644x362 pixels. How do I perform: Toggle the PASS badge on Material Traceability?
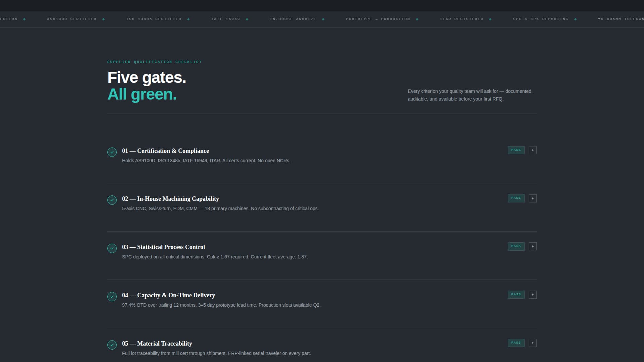click(516, 343)
